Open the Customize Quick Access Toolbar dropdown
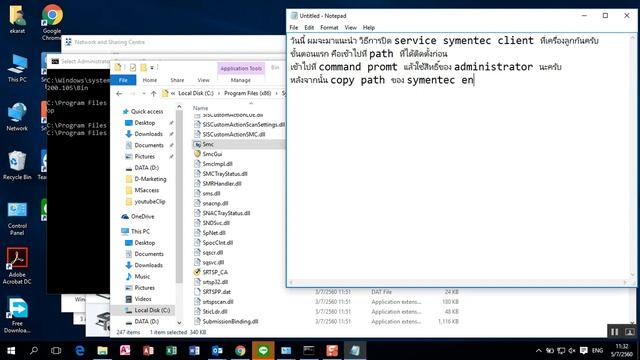640x360 pixels. [x=152, y=67]
